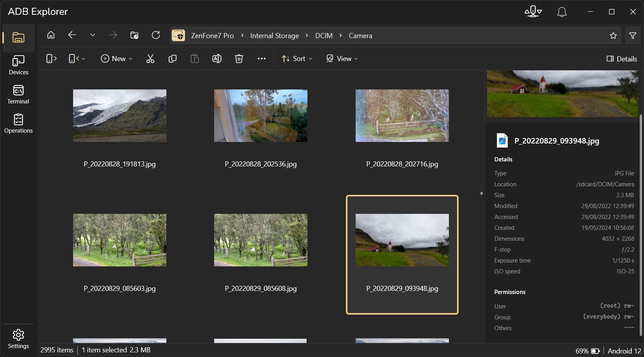This screenshot has width=644, height=357.
Task: Open the New item menu
Action: tap(117, 59)
